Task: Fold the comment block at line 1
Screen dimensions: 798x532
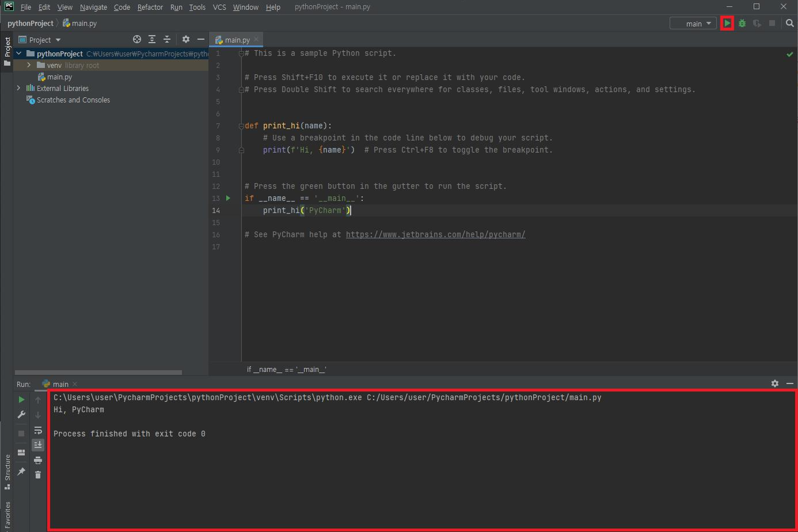Action: pyautogui.click(x=242, y=54)
